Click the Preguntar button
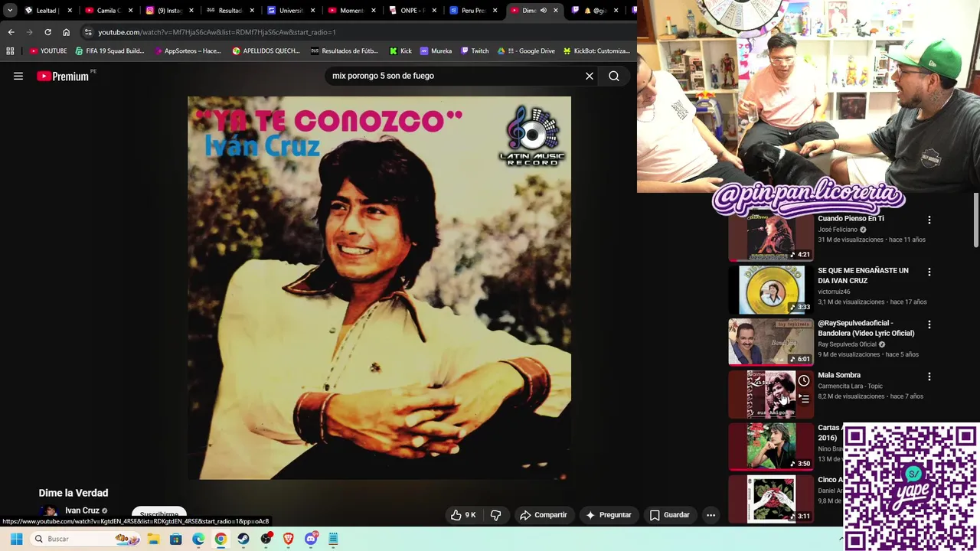Image resolution: width=980 pixels, height=551 pixels. click(609, 515)
